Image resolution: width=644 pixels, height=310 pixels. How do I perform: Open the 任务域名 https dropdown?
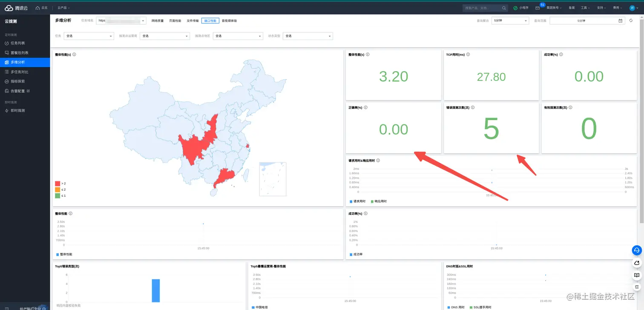click(x=121, y=20)
